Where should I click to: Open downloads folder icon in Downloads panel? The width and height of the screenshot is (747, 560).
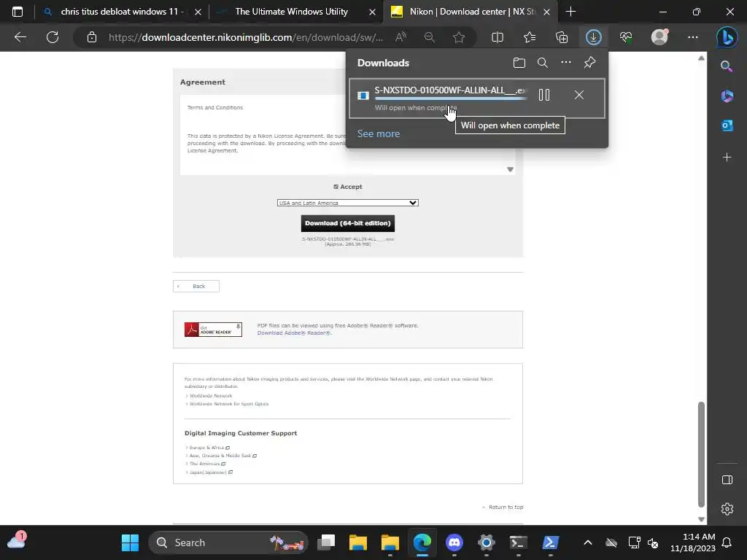pos(519,63)
